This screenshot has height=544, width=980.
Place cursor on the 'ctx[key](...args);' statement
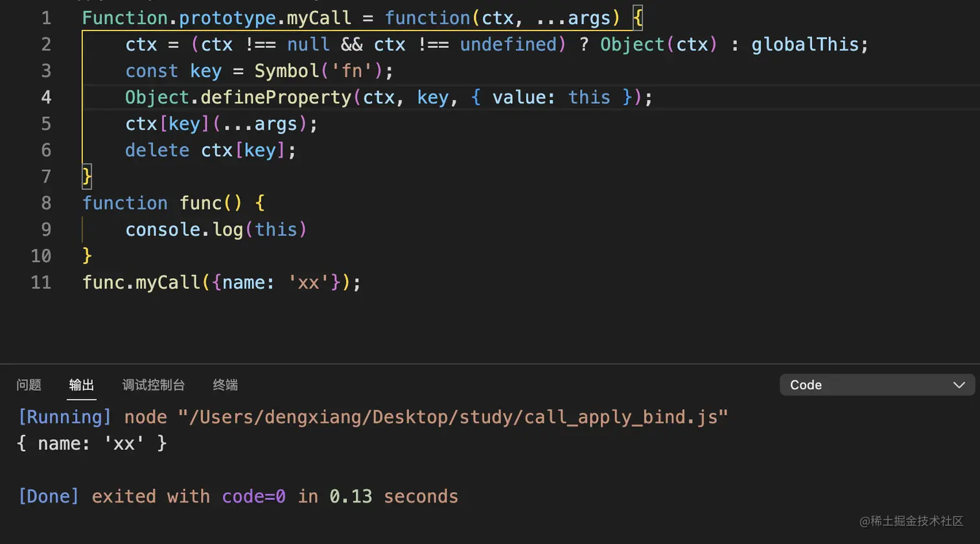pyautogui.click(x=222, y=124)
